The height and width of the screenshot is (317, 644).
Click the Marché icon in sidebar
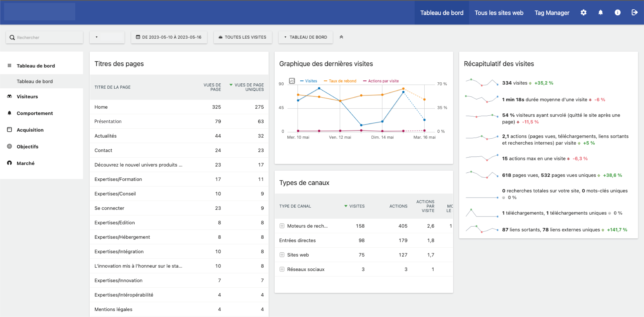[x=10, y=163]
